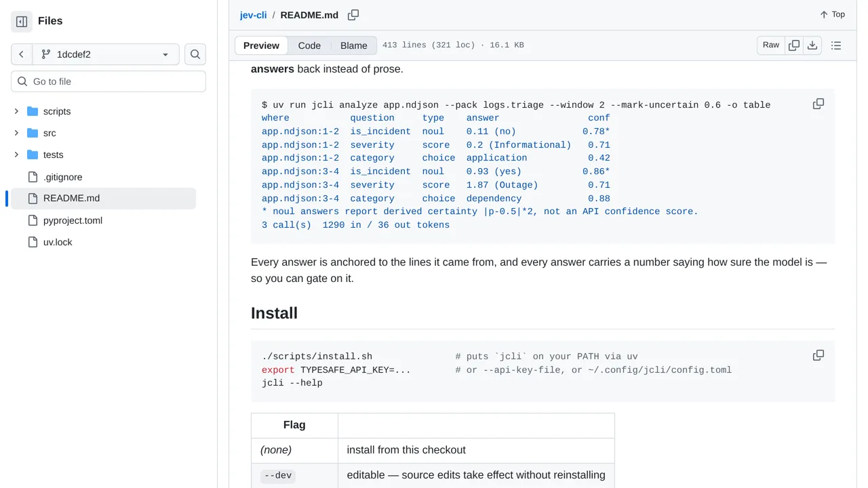
Task: Open the .gitignore file
Action: pos(62,177)
